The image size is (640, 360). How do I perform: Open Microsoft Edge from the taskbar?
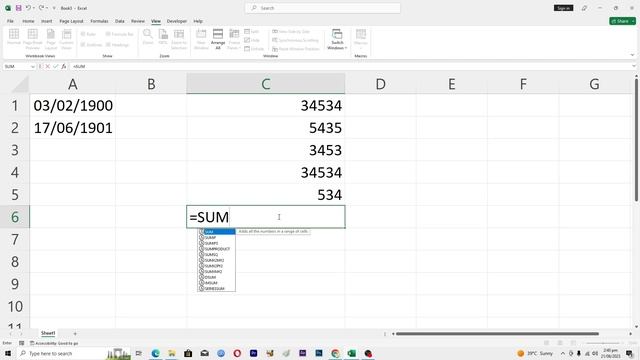click(155, 353)
